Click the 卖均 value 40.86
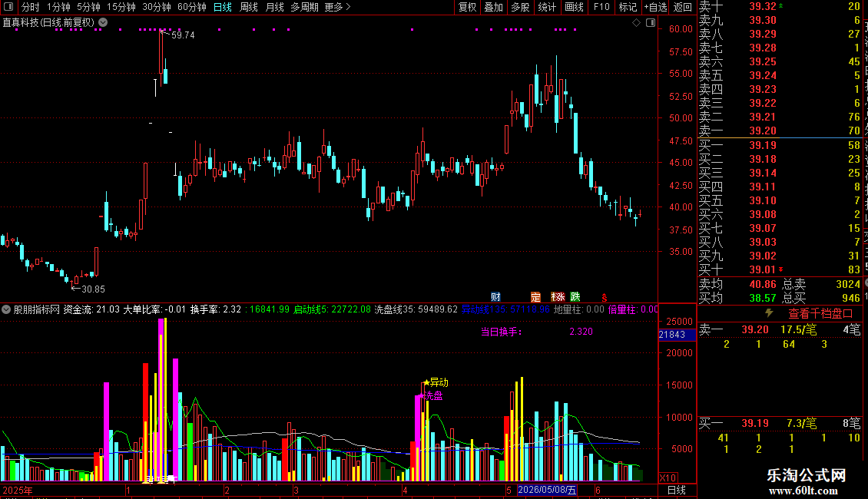 point(763,284)
